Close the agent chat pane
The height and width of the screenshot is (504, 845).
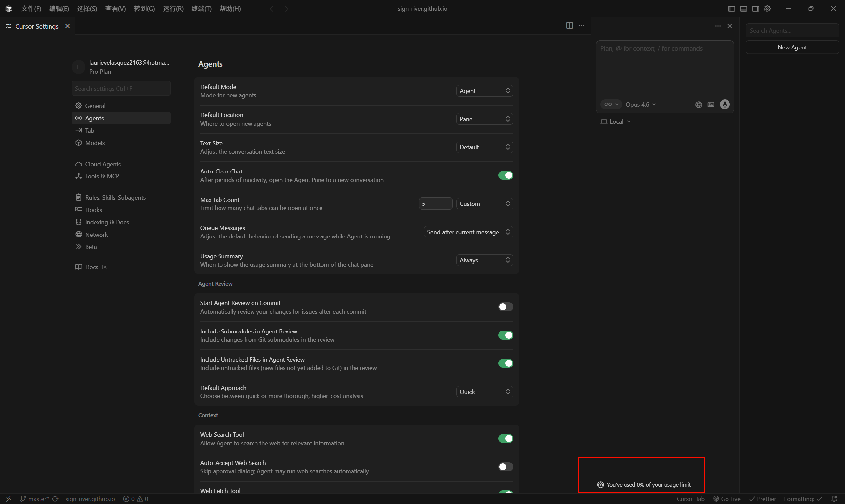tap(730, 26)
